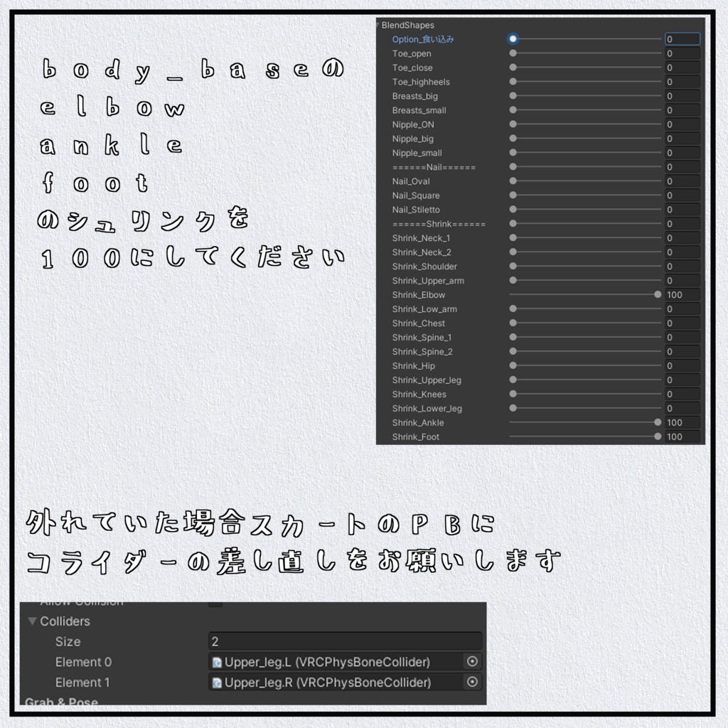Select the Nail_Square label

point(415,196)
